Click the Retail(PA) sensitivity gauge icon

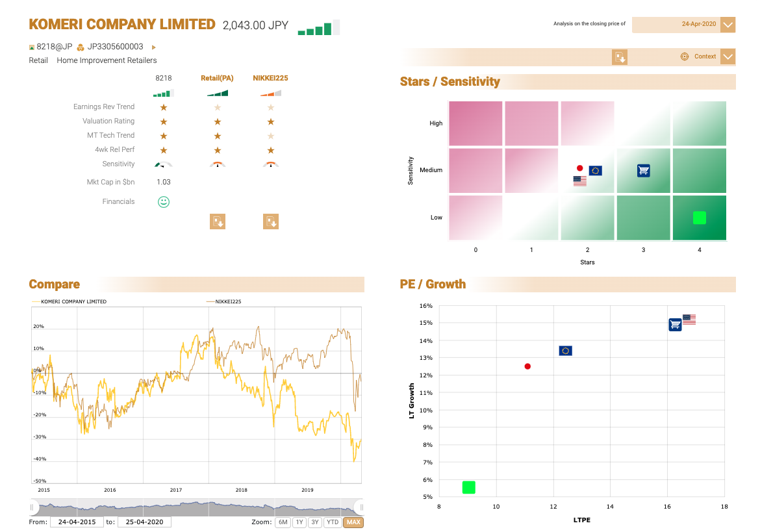pos(218,165)
